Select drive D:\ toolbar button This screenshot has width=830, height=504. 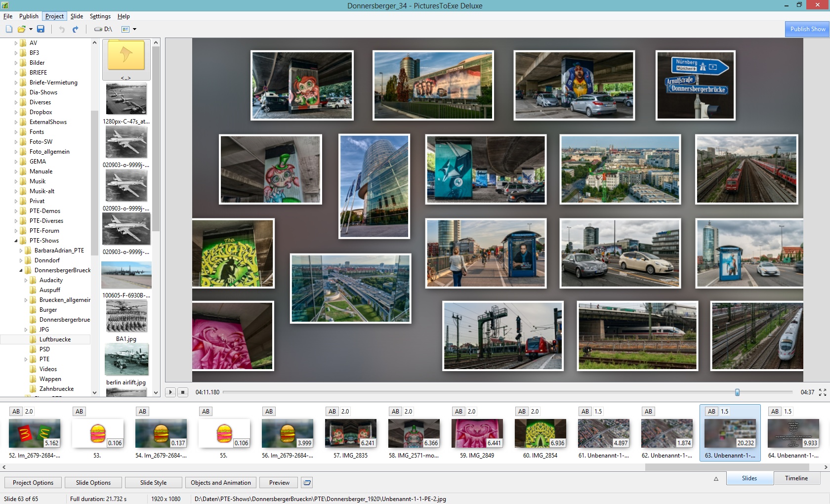(x=103, y=29)
